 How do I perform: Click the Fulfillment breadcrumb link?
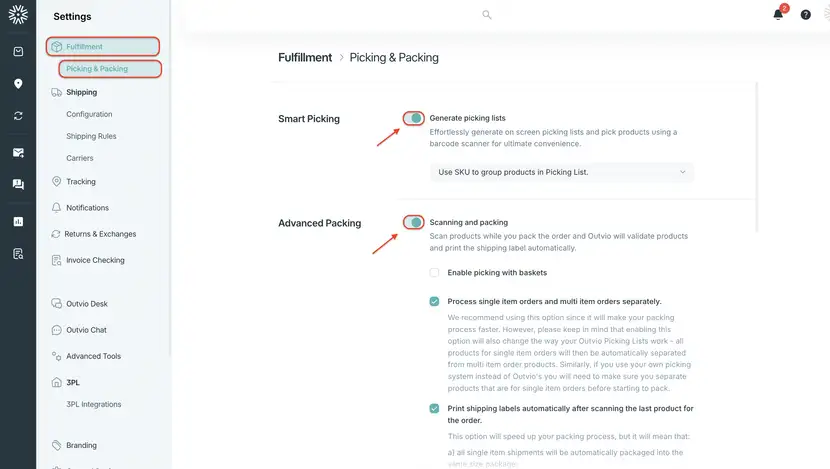tap(305, 57)
